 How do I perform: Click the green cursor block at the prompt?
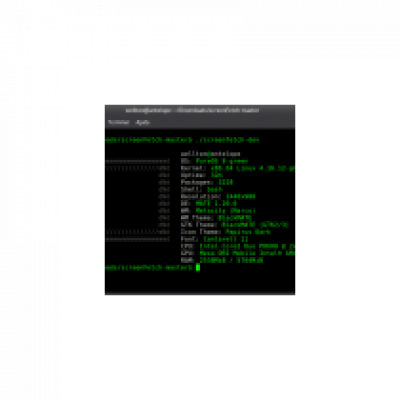[198, 267]
